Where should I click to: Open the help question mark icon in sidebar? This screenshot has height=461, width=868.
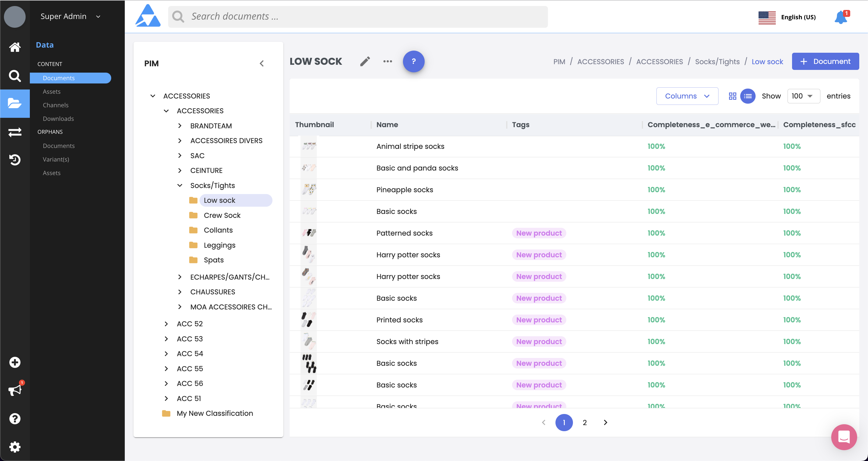15,419
